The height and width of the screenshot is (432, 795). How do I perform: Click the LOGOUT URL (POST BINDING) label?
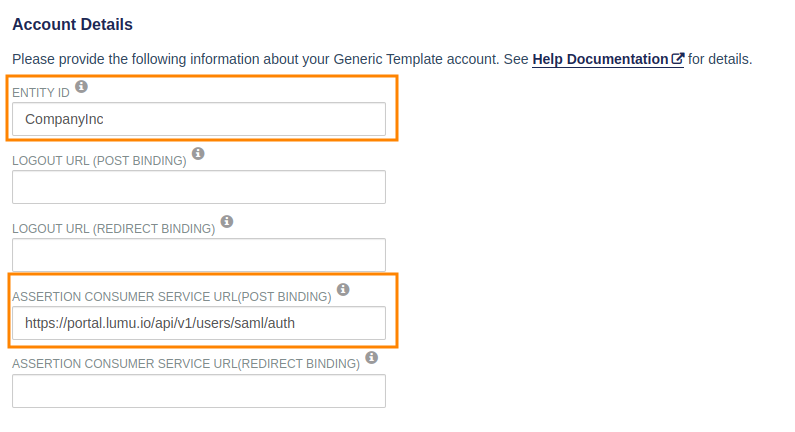[99, 160]
